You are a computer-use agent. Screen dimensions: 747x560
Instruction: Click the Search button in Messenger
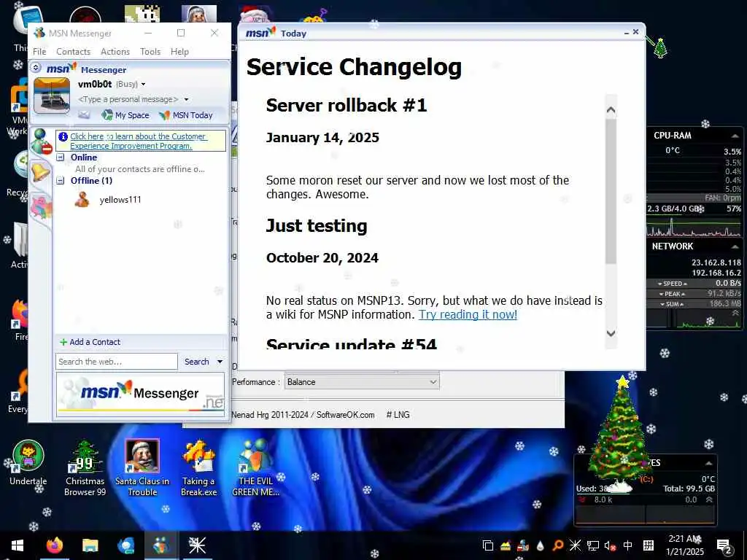click(x=197, y=362)
